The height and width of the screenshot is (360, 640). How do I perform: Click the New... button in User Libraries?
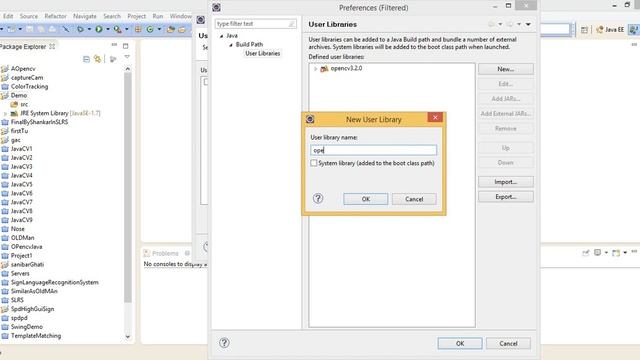(x=506, y=69)
